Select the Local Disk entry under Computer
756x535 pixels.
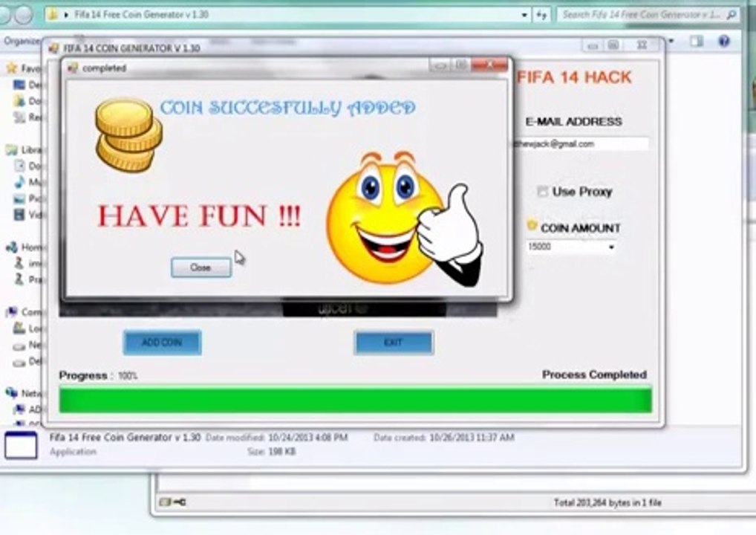click(x=27, y=328)
